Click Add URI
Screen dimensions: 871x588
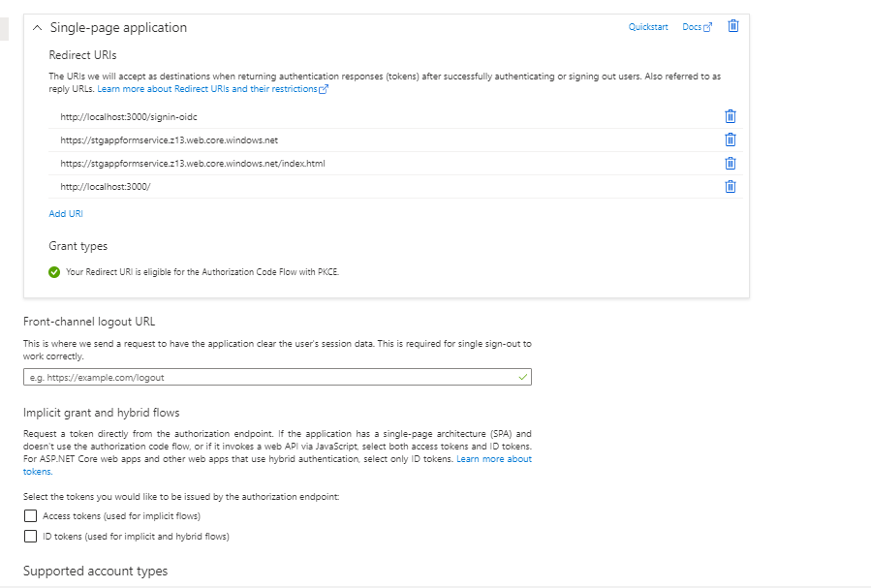point(66,214)
